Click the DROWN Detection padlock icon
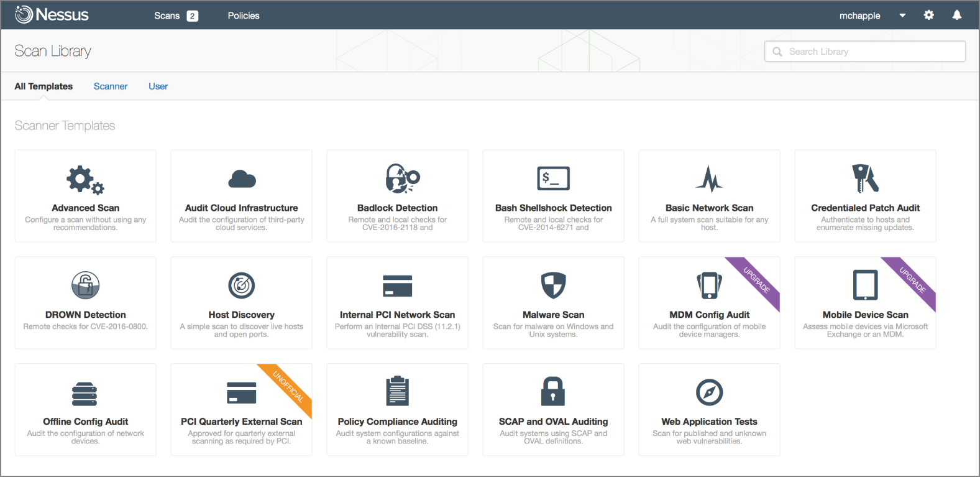 pos(86,285)
